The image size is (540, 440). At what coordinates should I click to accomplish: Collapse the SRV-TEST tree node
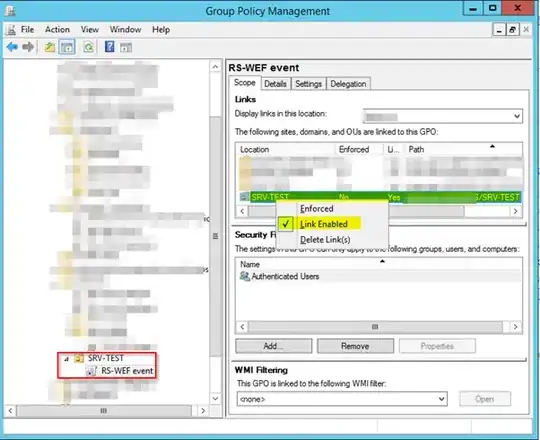coord(66,359)
